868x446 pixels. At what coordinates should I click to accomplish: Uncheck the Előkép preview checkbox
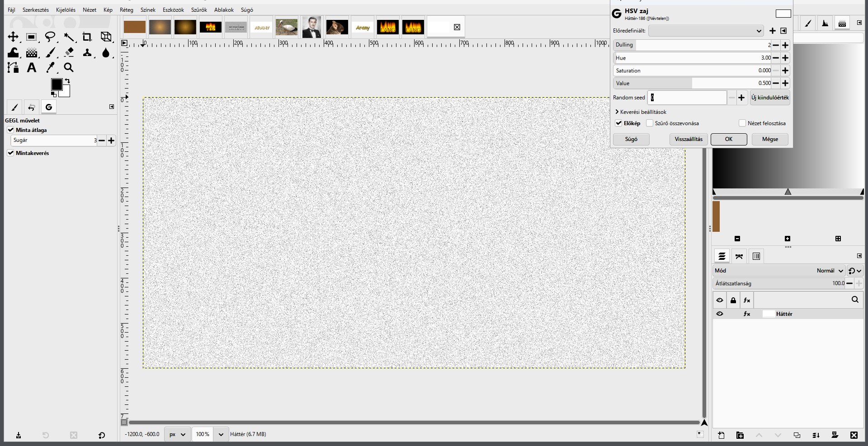coord(618,123)
